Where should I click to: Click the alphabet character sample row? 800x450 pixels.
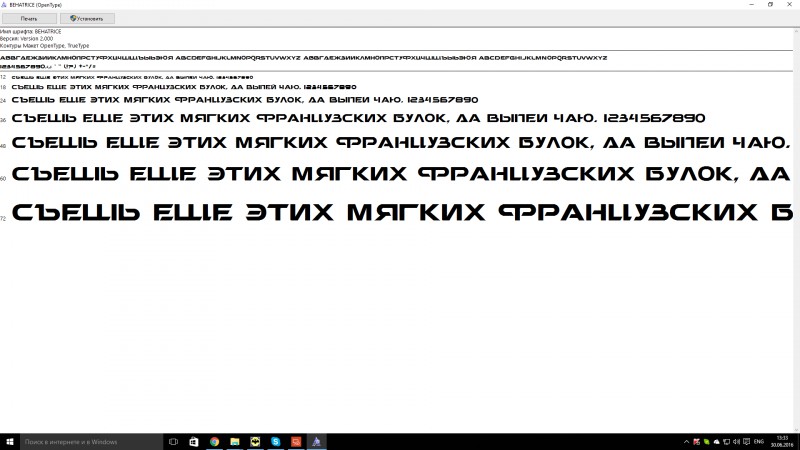pos(304,58)
